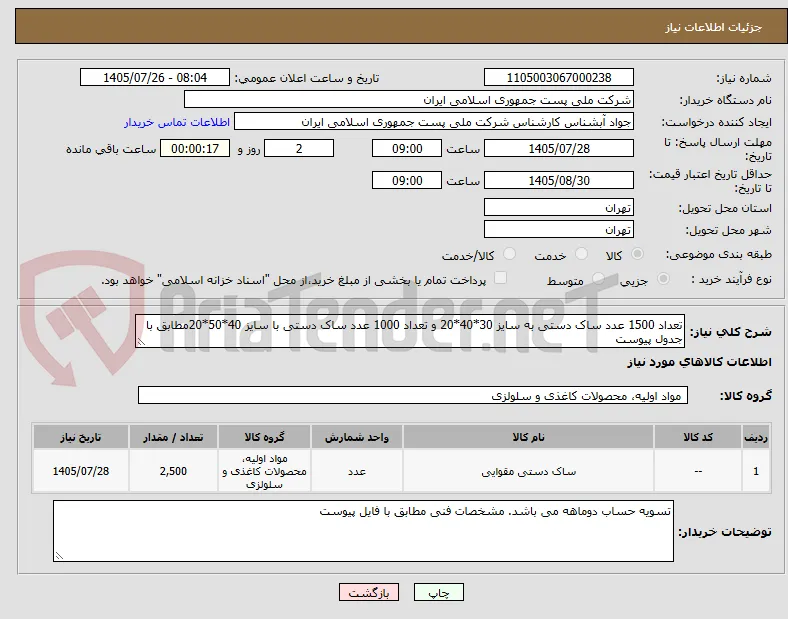This screenshot has height=619, width=788.
Task: Select the جزیی purchase type radio
Action: 663,279
